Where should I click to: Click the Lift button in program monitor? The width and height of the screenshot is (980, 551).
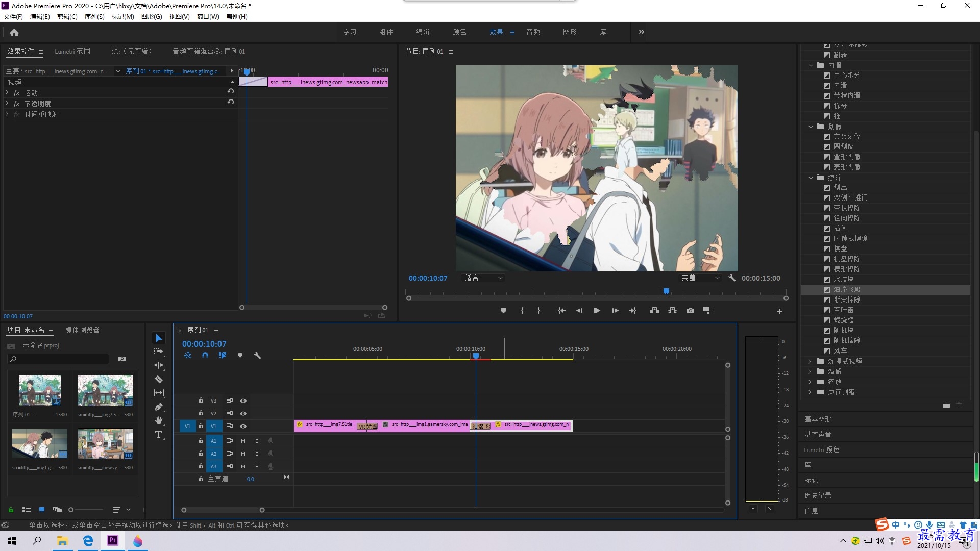tap(654, 311)
